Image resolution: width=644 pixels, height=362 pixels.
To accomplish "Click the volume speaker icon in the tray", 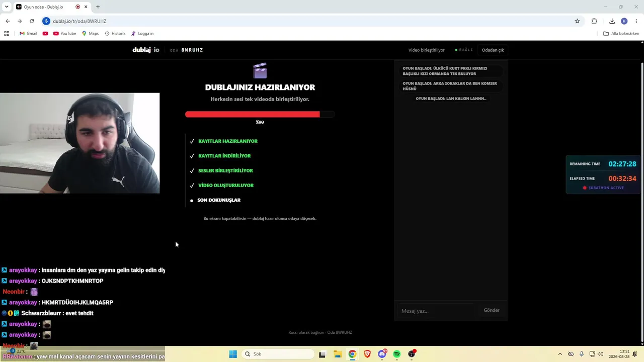I will [600, 354].
